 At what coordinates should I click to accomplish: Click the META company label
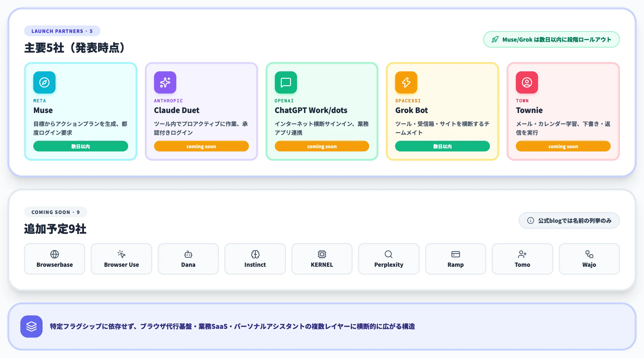click(x=40, y=101)
